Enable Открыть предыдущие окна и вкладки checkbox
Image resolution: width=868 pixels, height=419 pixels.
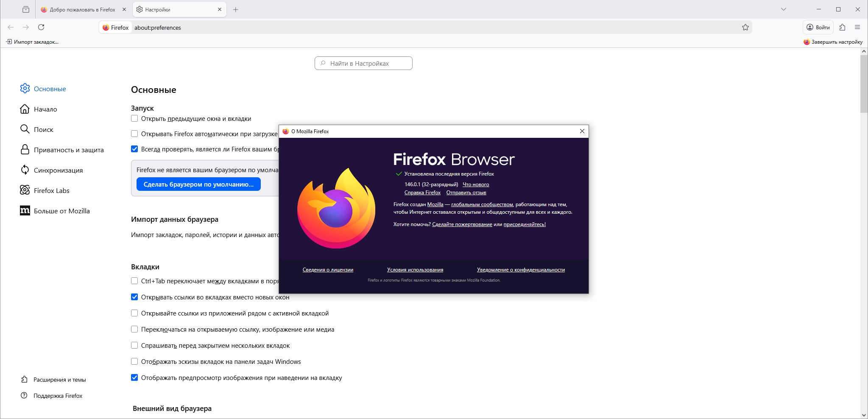click(x=134, y=118)
